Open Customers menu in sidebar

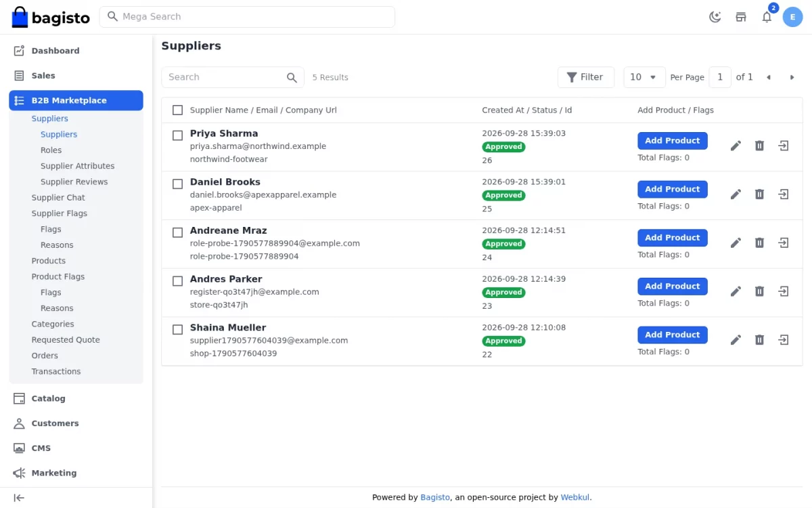pyautogui.click(x=76, y=423)
